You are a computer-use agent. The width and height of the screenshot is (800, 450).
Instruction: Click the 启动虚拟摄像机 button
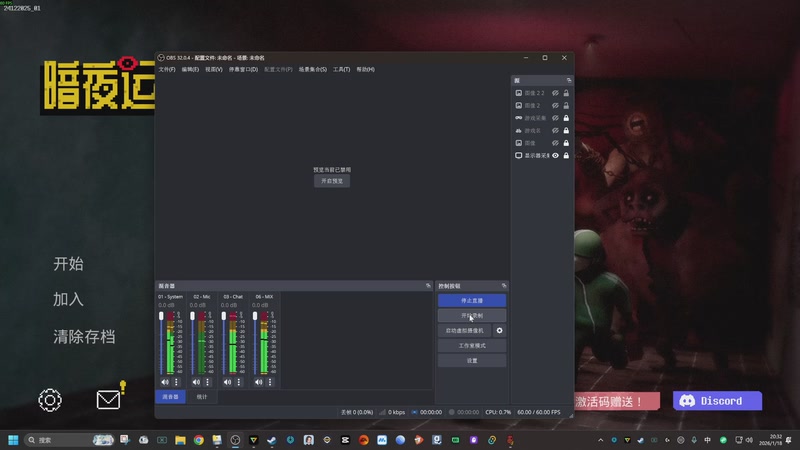click(465, 331)
